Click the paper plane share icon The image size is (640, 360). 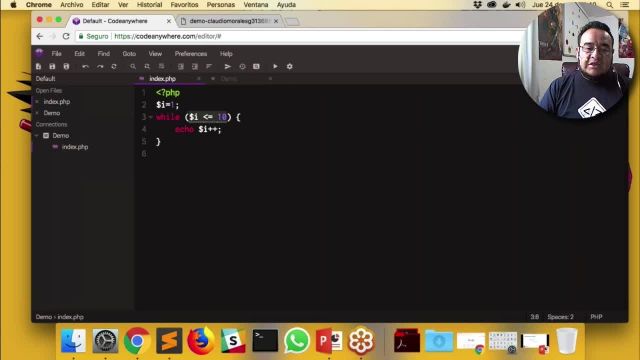pyautogui.click(x=228, y=67)
